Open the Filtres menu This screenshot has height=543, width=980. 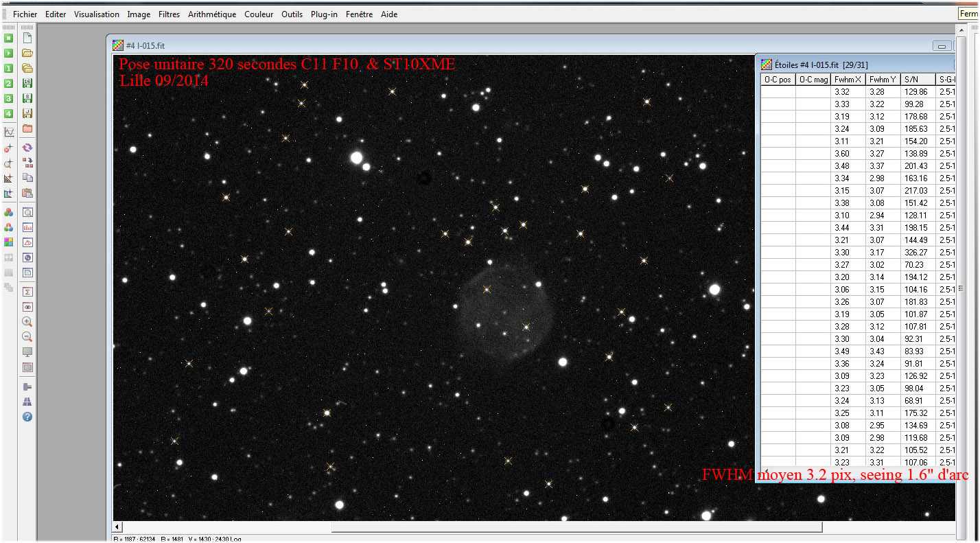(x=169, y=14)
